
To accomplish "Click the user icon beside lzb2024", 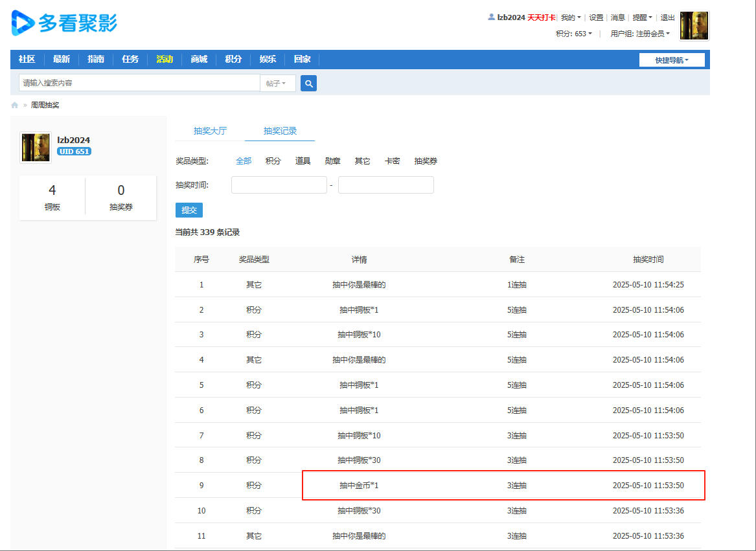I will tap(491, 17).
